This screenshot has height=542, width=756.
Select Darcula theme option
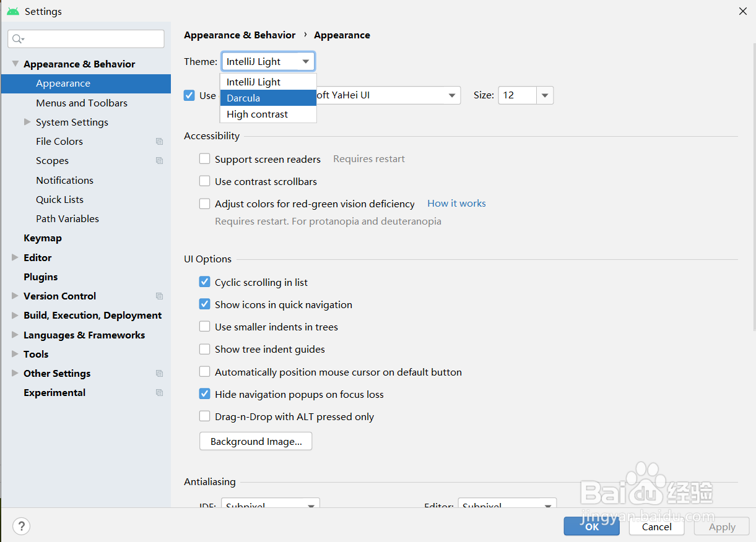[x=268, y=98]
